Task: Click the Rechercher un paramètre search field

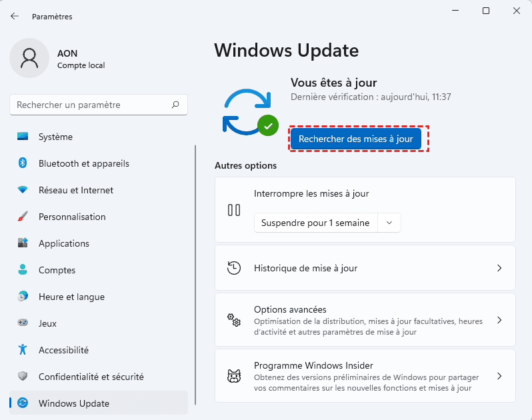Action: tap(90, 105)
